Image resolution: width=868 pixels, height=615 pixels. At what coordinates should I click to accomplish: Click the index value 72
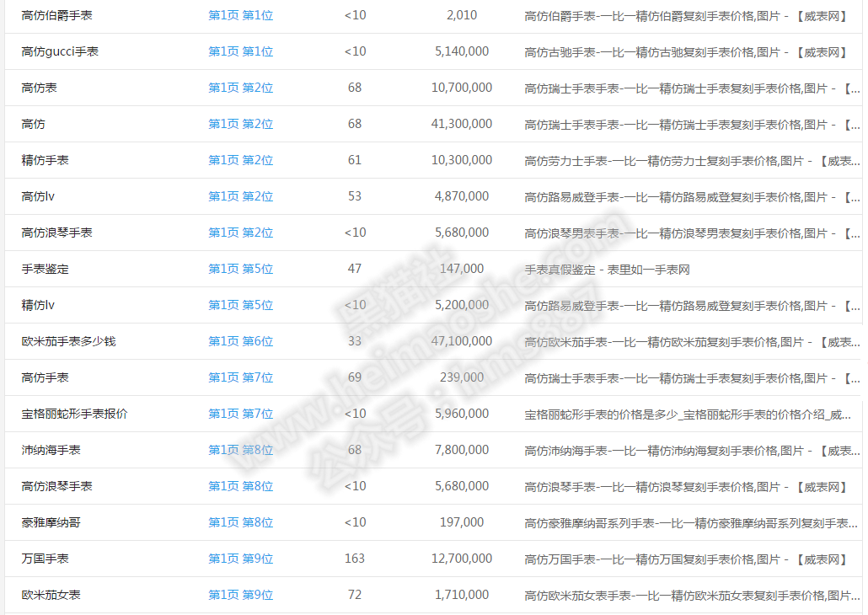(355, 595)
